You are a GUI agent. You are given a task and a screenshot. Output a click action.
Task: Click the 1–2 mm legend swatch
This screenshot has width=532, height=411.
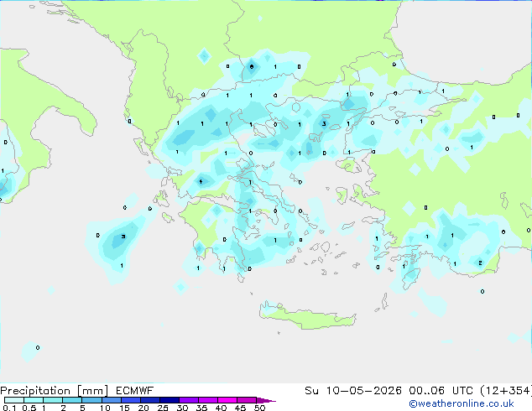53,400
